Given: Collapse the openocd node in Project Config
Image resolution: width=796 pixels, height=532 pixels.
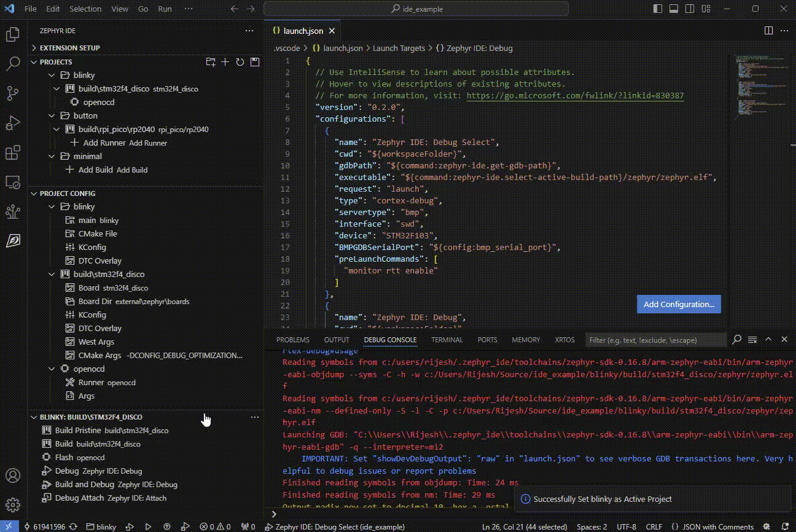Looking at the screenshot, I should (52, 369).
